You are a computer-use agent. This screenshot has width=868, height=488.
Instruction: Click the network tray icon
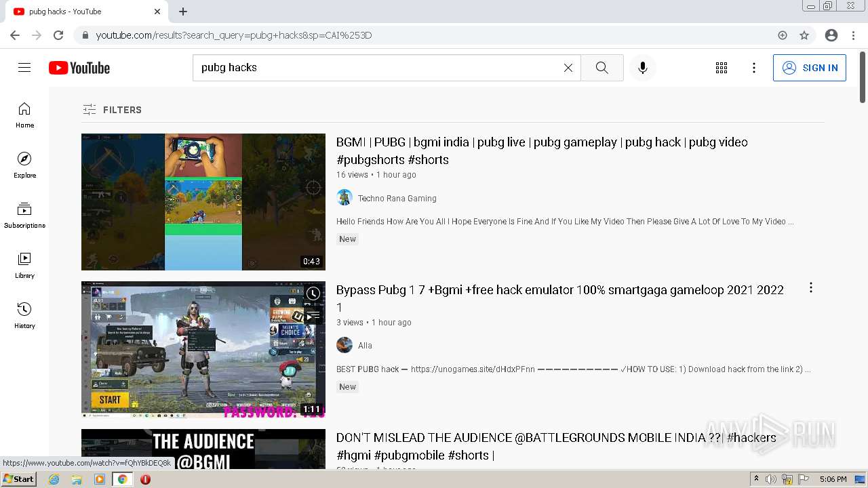(x=787, y=479)
